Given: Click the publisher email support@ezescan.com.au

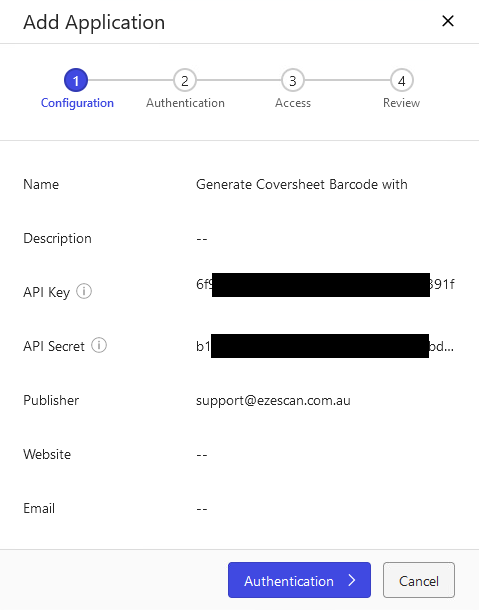Looking at the screenshot, I should tap(273, 401).
